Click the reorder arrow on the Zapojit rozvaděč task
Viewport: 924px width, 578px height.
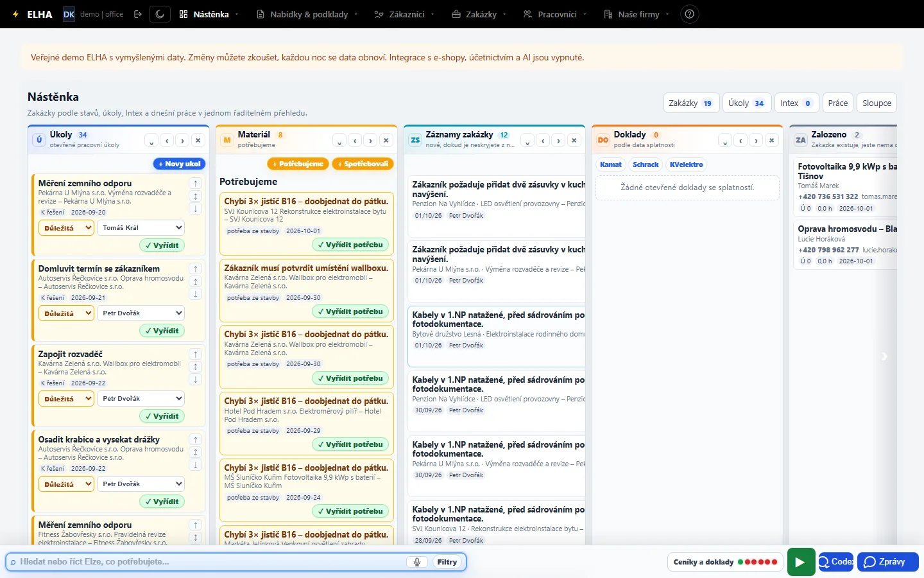(x=196, y=367)
